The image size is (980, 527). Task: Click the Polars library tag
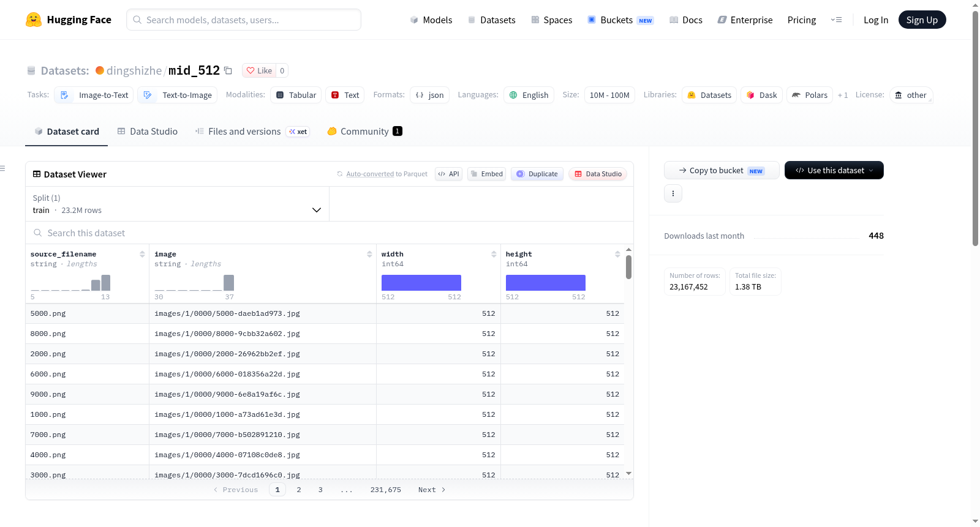click(809, 95)
